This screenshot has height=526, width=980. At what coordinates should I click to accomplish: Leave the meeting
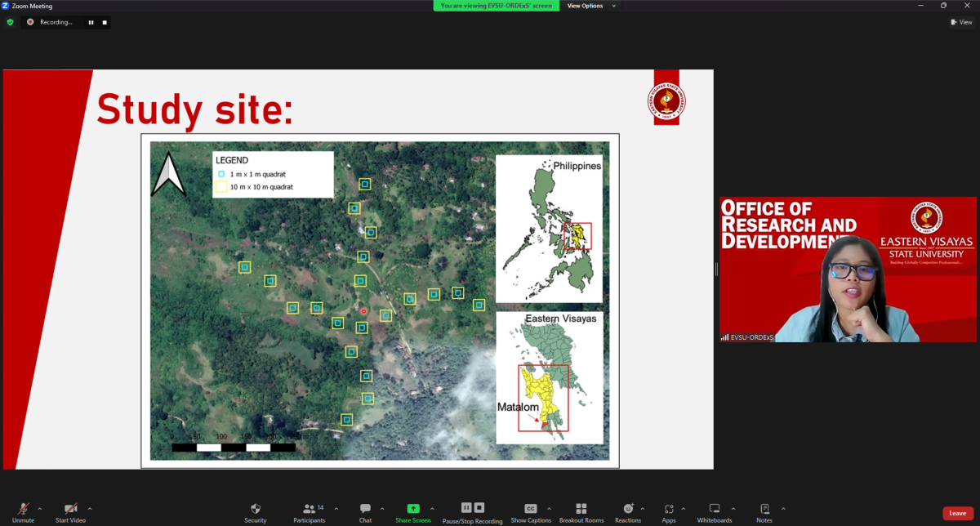[957, 513]
